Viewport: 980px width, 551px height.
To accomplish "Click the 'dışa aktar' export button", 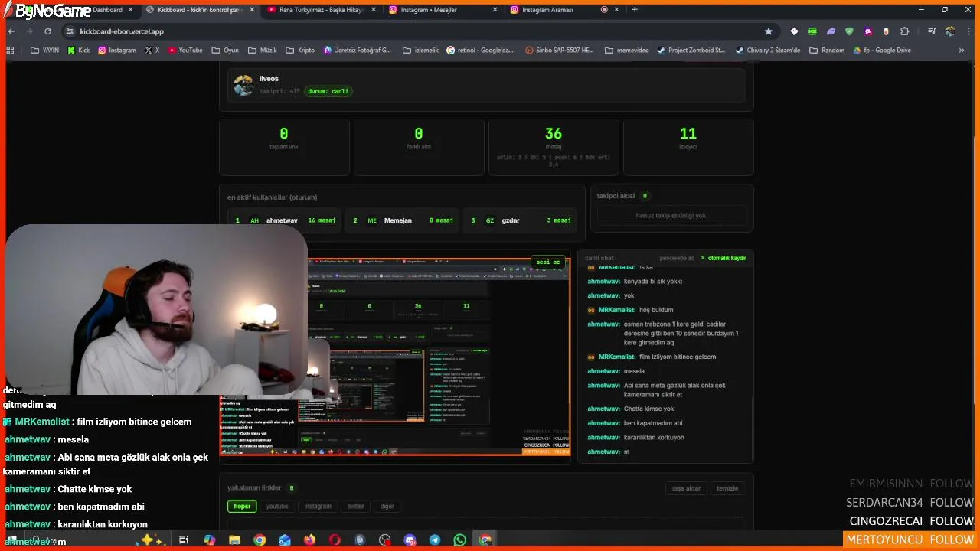I will 687,488.
